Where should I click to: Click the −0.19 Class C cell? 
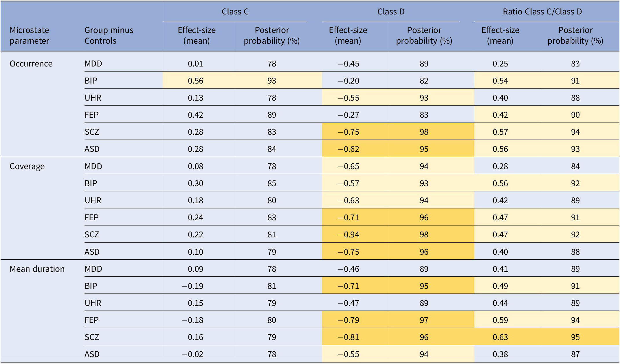pyautogui.click(x=192, y=286)
